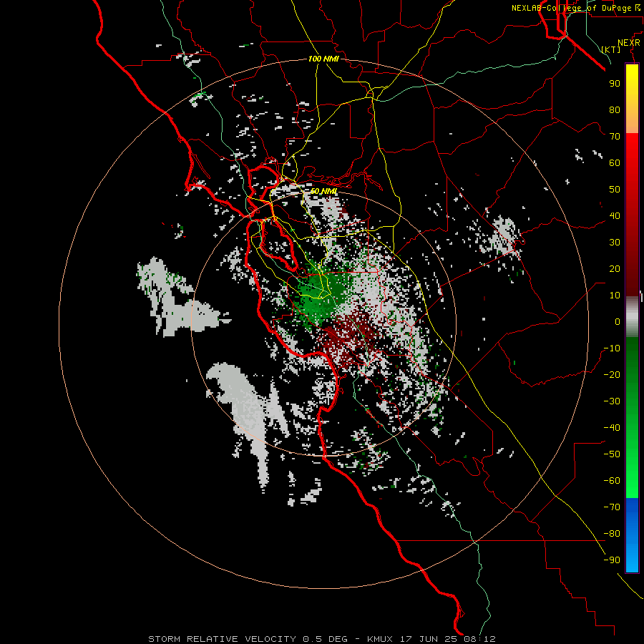Pick the blue segment of the velocity color bar
The height and width of the screenshot is (644, 644).
[632, 535]
